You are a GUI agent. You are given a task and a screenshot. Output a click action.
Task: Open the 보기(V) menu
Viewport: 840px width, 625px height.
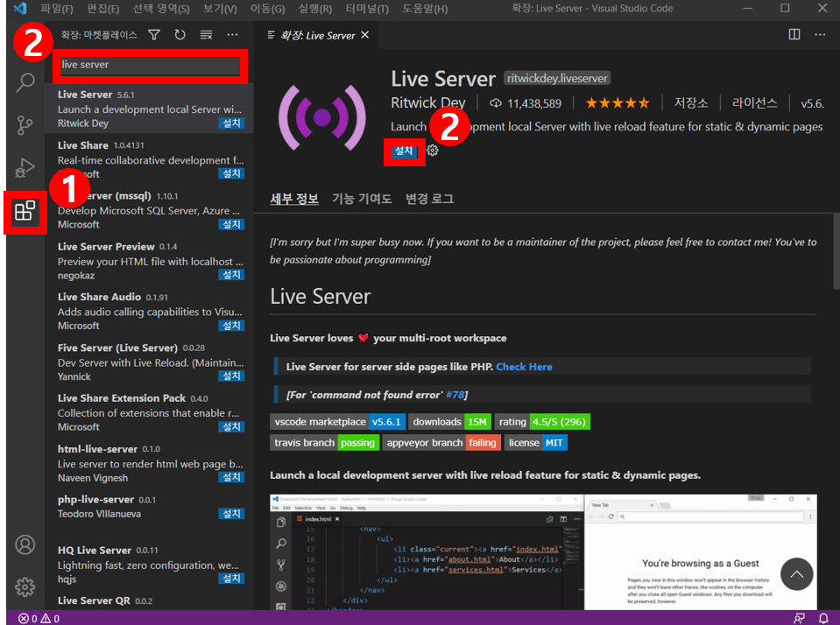point(220,9)
